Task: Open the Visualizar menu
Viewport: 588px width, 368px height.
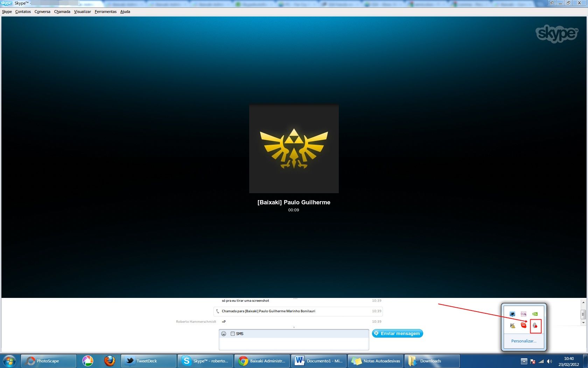Action: [82, 12]
